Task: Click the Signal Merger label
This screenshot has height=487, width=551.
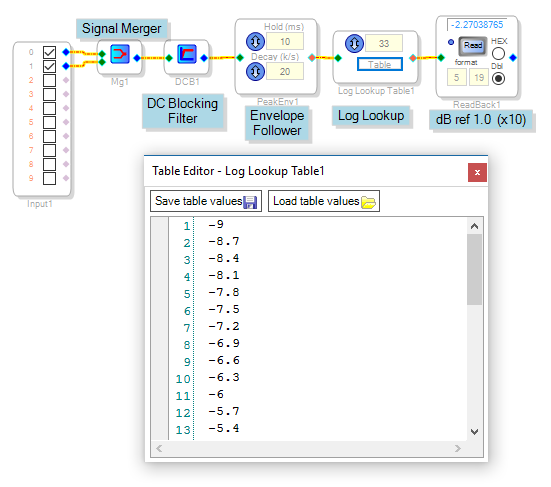Action: coord(122,28)
